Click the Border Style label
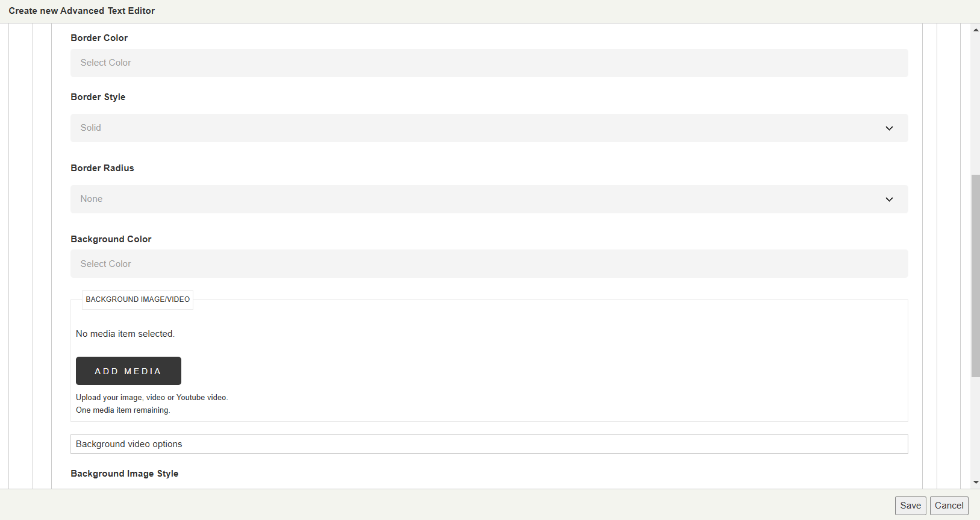Screen dimensions: 980x520 pyautogui.click(x=98, y=97)
